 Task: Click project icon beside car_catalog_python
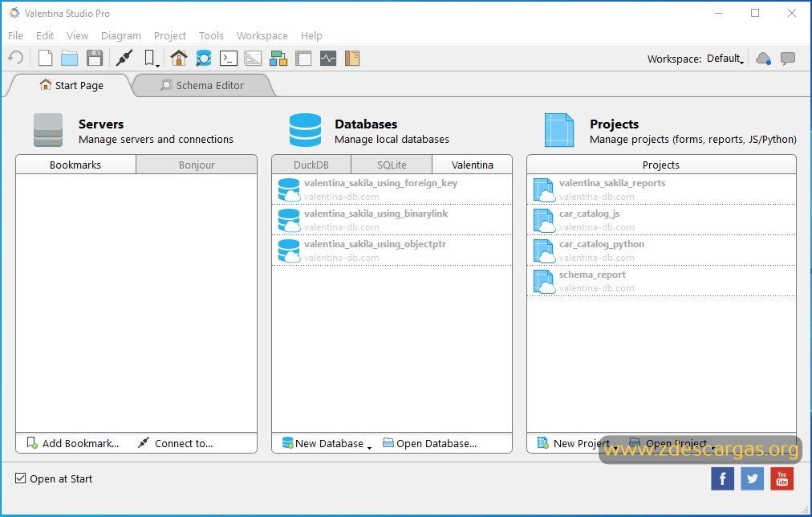point(544,250)
